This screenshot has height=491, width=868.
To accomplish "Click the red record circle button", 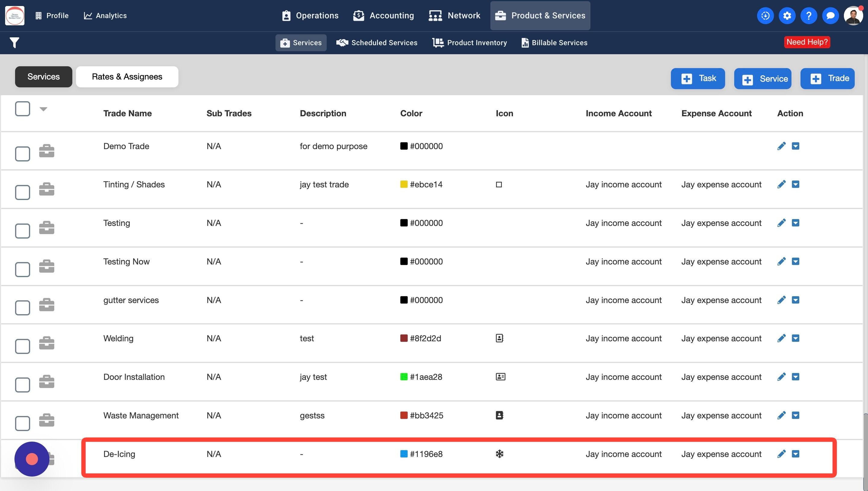I will 32,459.
